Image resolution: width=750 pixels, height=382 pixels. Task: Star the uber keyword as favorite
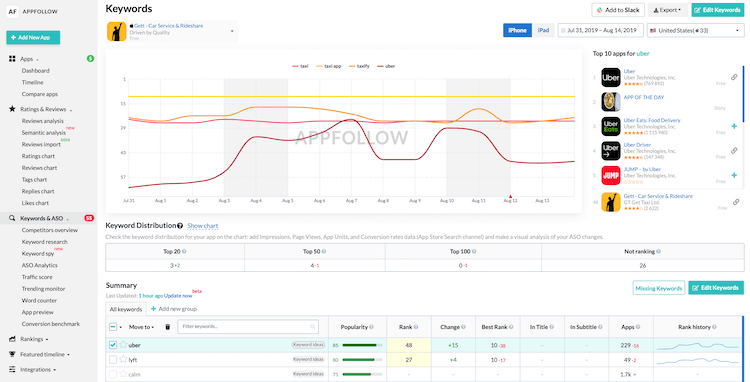click(123, 345)
